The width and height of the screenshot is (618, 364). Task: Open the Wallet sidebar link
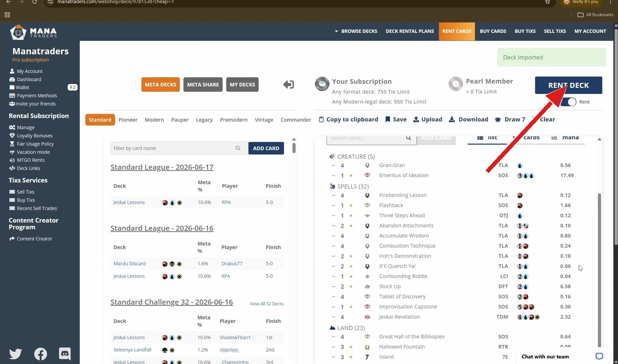coord(23,87)
